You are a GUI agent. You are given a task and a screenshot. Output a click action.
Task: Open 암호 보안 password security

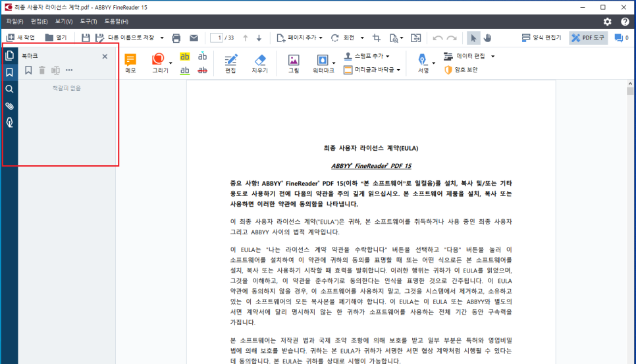tap(461, 70)
